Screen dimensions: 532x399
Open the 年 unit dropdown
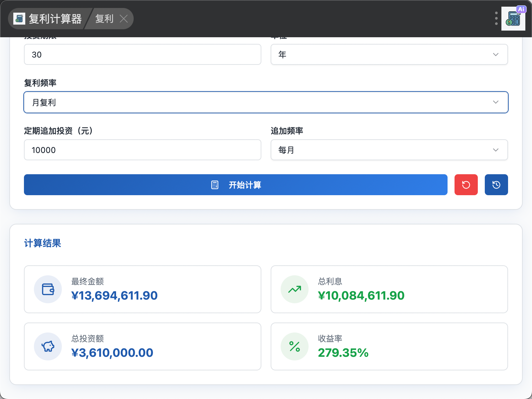pyautogui.click(x=389, y=55)
